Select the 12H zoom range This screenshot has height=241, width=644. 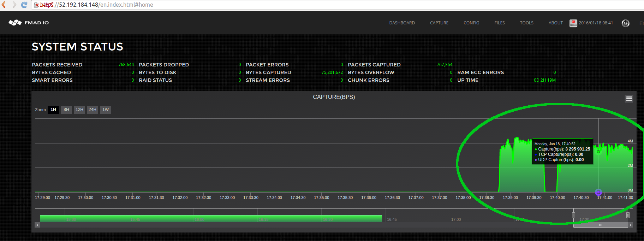(79, 110)
